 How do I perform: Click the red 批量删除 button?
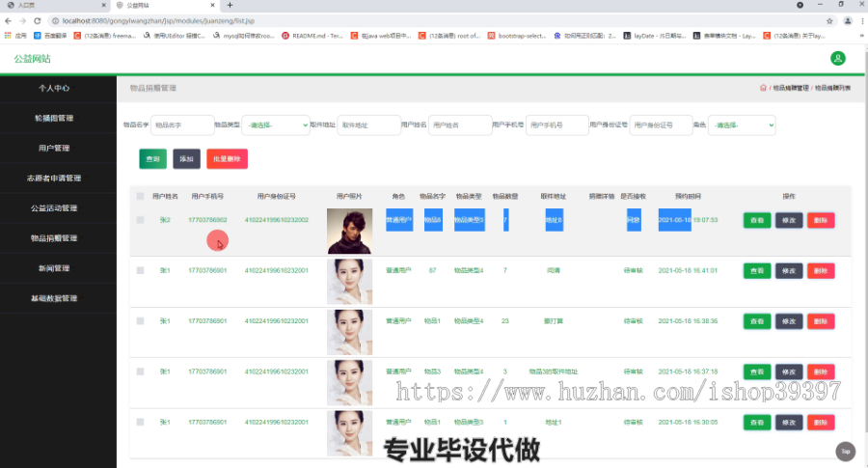[227, 159]
